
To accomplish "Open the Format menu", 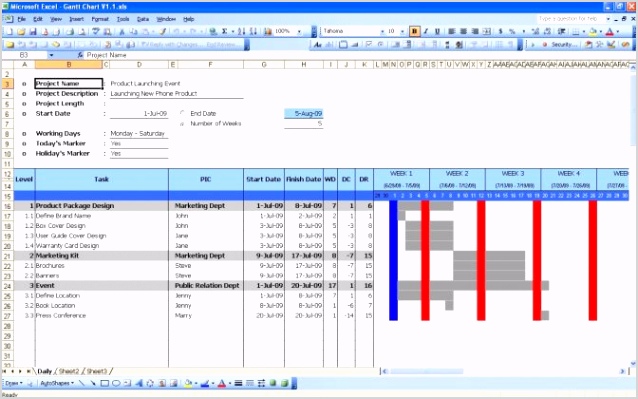I will (100, 19).
